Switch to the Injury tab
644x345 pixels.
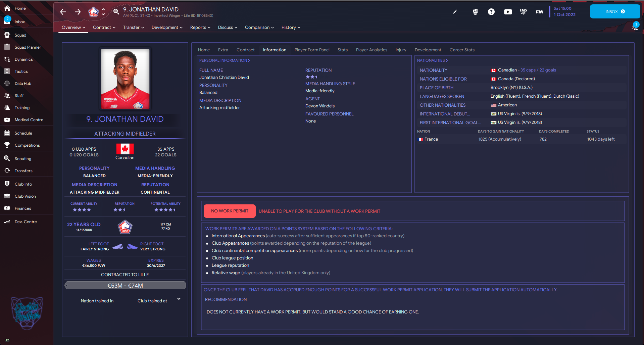(x=401, y=50)
